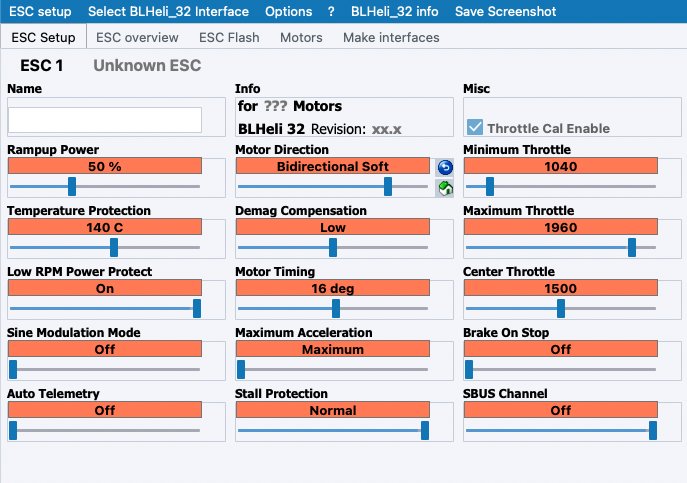Click the question mark help menu
Screen dimensions: 687x483
pos(331,11)
